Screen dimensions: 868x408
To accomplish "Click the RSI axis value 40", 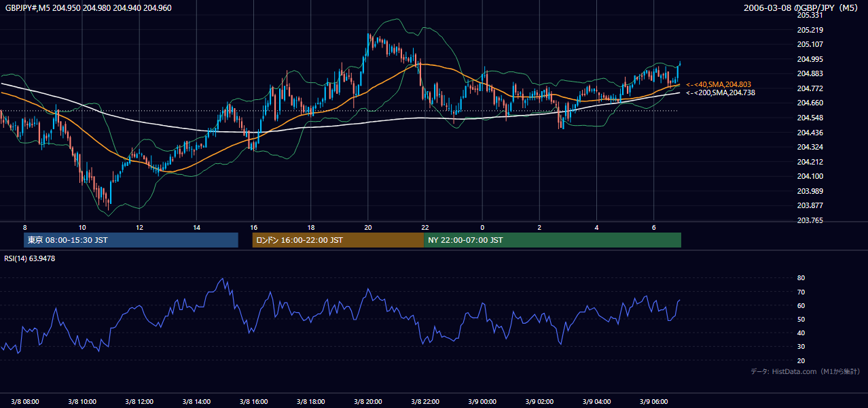I will (x=801, y=333).
